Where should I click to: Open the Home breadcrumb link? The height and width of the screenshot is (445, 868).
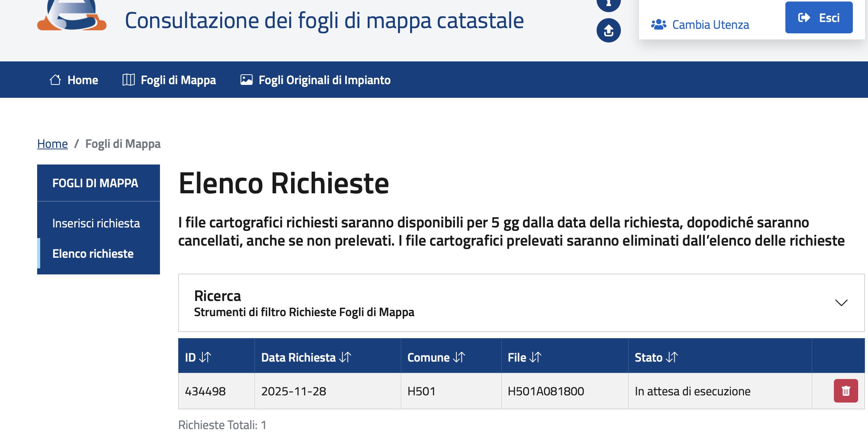coord(52,143)
